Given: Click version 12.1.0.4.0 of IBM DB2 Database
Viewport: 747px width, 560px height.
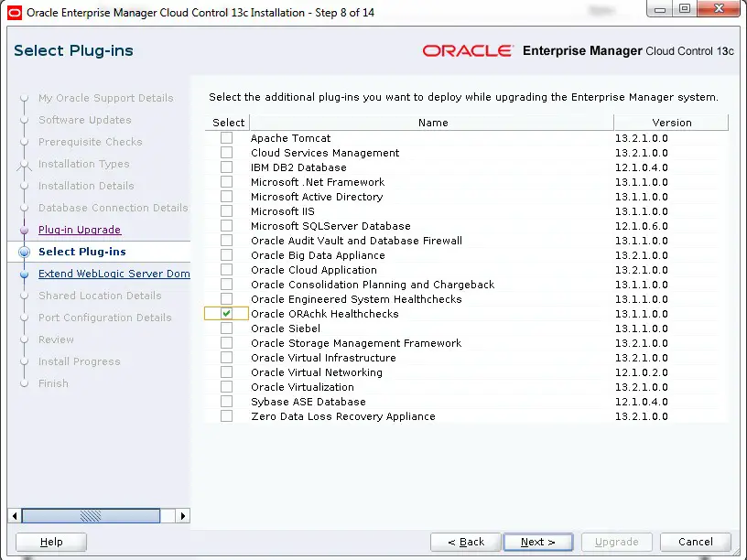Looking at the screenshot, I should (641, 167).
